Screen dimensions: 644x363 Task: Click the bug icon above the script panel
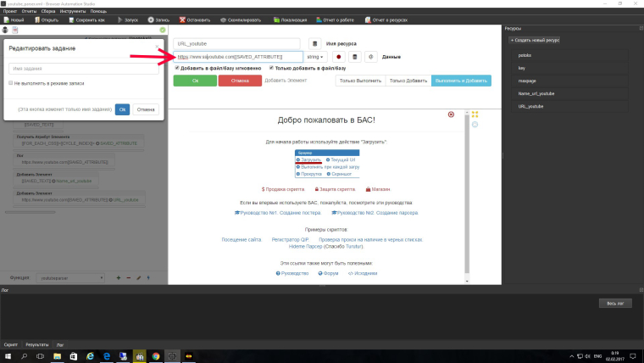tap(5, 30)
